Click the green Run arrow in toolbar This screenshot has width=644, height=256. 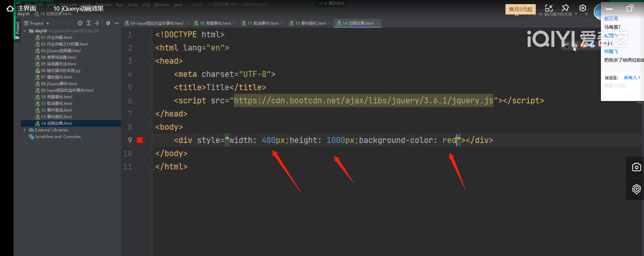587,14
